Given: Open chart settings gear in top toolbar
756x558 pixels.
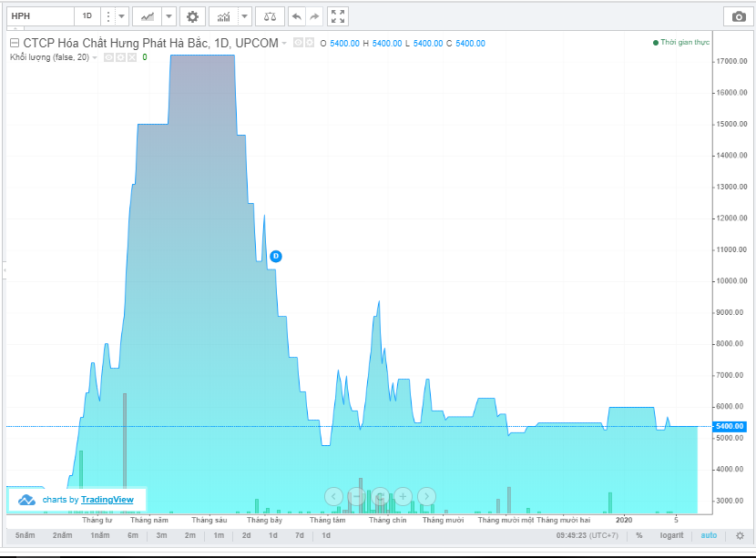Looking at the screenshot, I should 192,16.
